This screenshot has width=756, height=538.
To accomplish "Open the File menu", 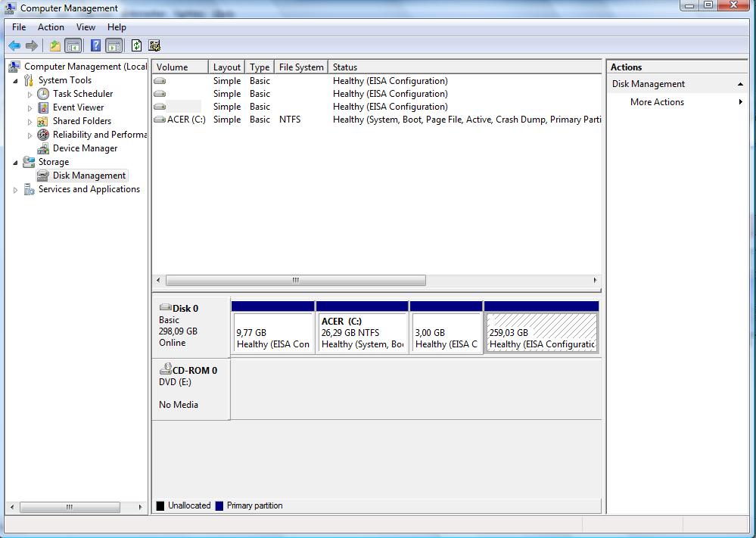I will (x=19, y=27).
